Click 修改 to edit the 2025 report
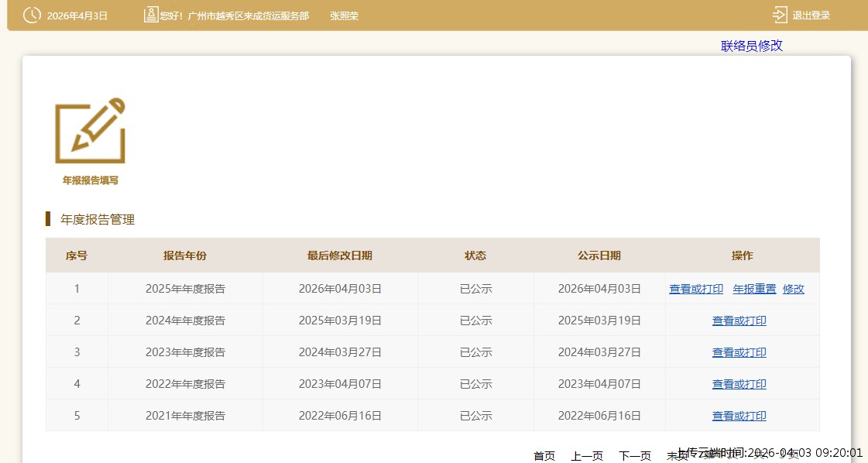Screen dimensions: 868x463 point(794,289)
